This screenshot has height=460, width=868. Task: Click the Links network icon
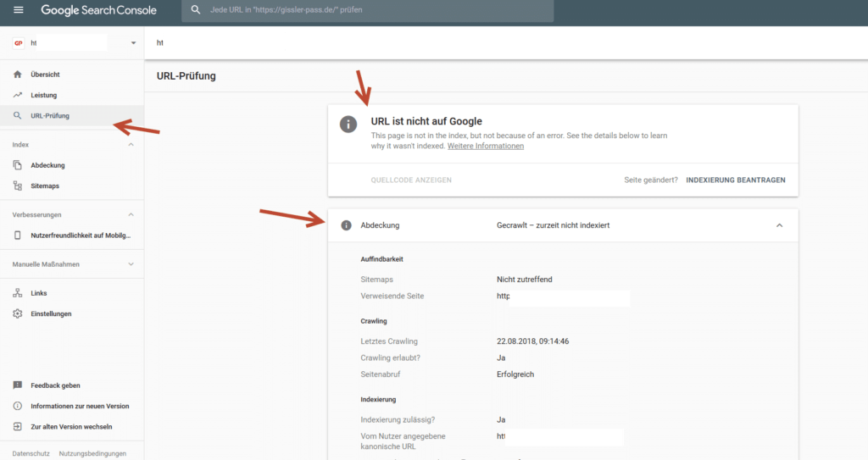pos(18,293)
